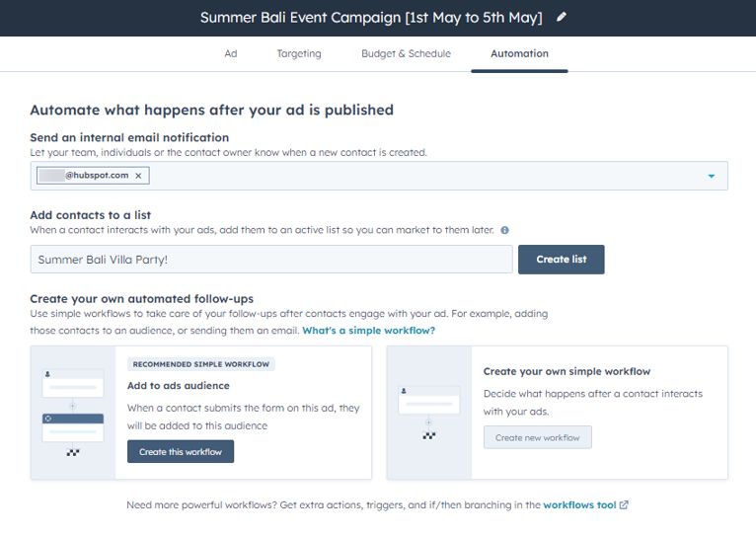Screen dimensions: 756x536
Task: Expand the email notification dropdown arrow
Action: click(x=711, y=177)
